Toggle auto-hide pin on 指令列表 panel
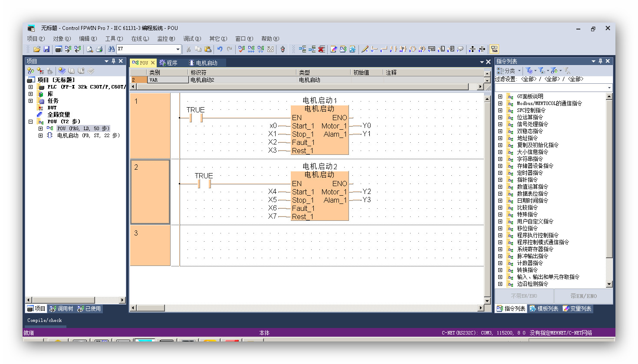The height and width of the screenshot is (364, 638). [x=600, y=61]
